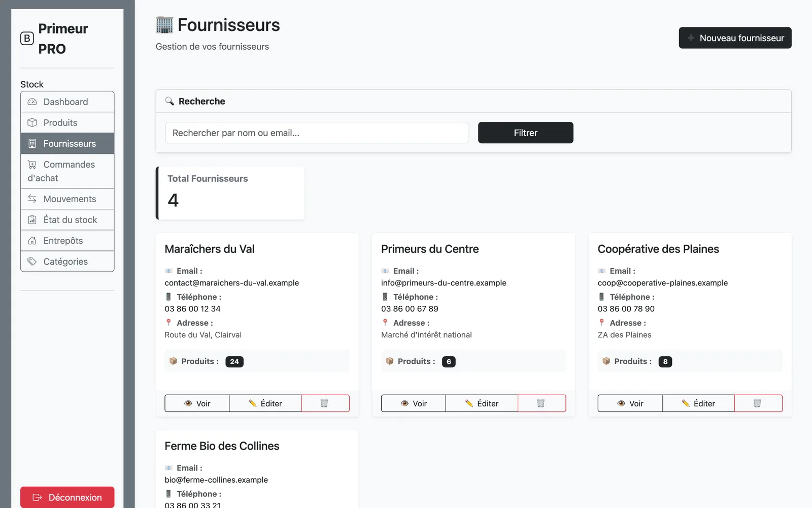Image resolution: width=812 pixels, height=508 pixels.
Task: Click the Entrepôts house icon
Action: coord(32,241)
